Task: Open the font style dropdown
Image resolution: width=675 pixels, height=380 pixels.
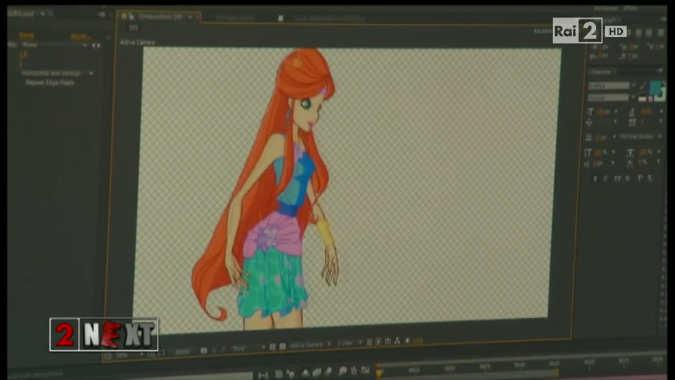Action: [x=611, y=98]
